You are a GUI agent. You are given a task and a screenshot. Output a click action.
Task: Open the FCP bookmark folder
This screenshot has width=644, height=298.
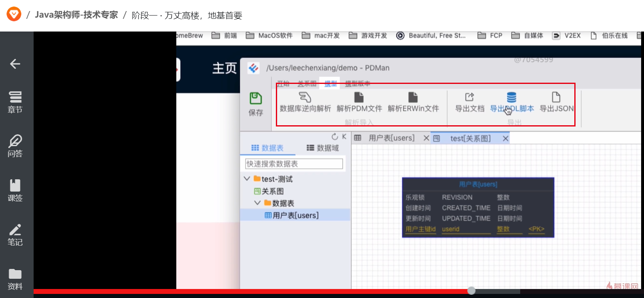490,36
